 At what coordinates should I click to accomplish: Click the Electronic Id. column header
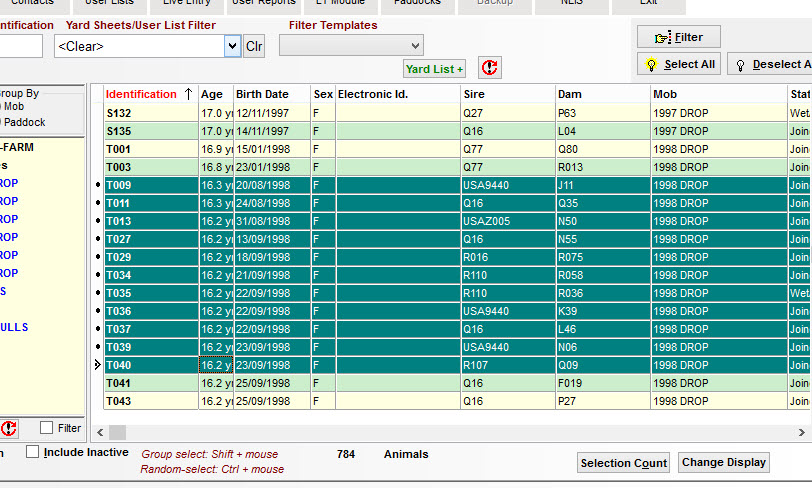(398, 94)
